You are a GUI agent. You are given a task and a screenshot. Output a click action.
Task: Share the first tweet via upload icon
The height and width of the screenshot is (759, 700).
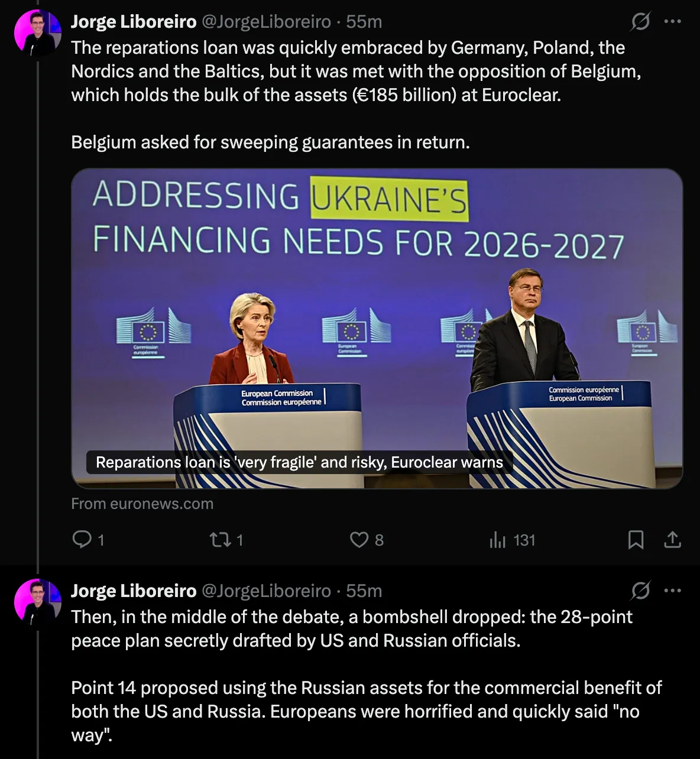pyautogui.click(x=673, y=540)
